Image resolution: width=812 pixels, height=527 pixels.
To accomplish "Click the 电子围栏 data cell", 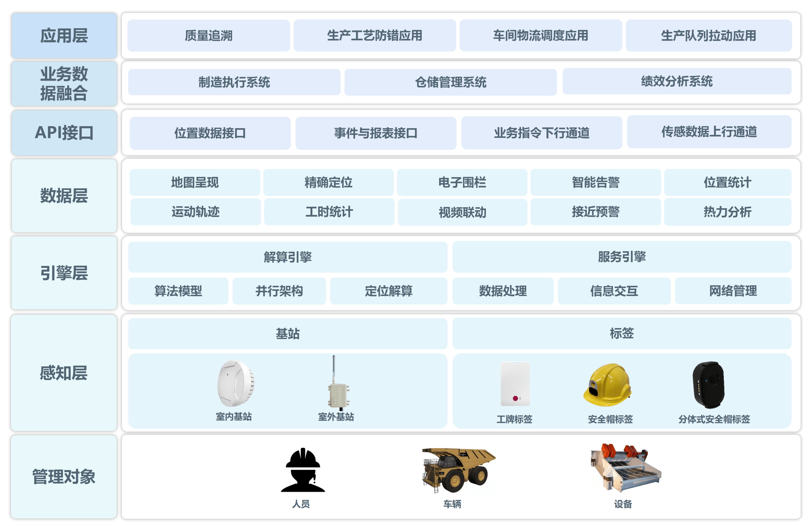I will coord(462,182).
